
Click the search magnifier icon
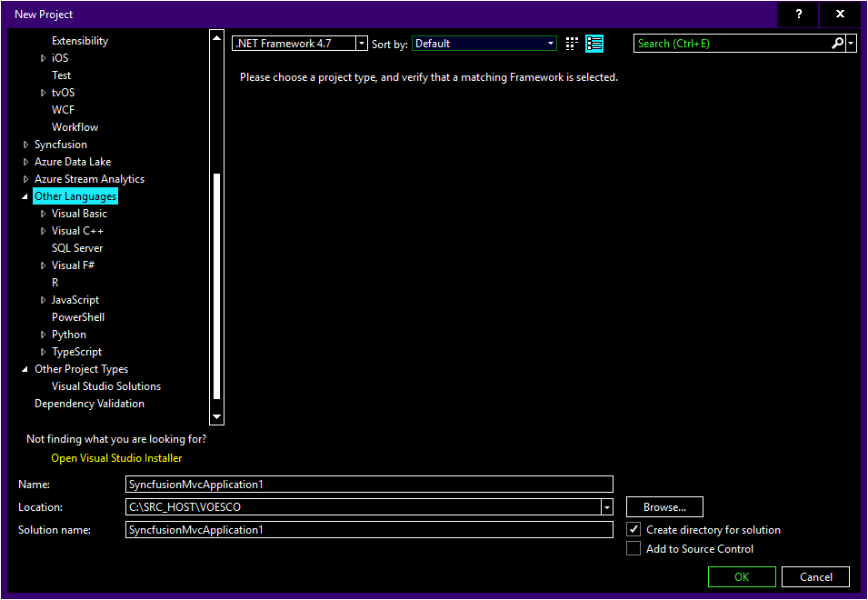click(838, 43)
